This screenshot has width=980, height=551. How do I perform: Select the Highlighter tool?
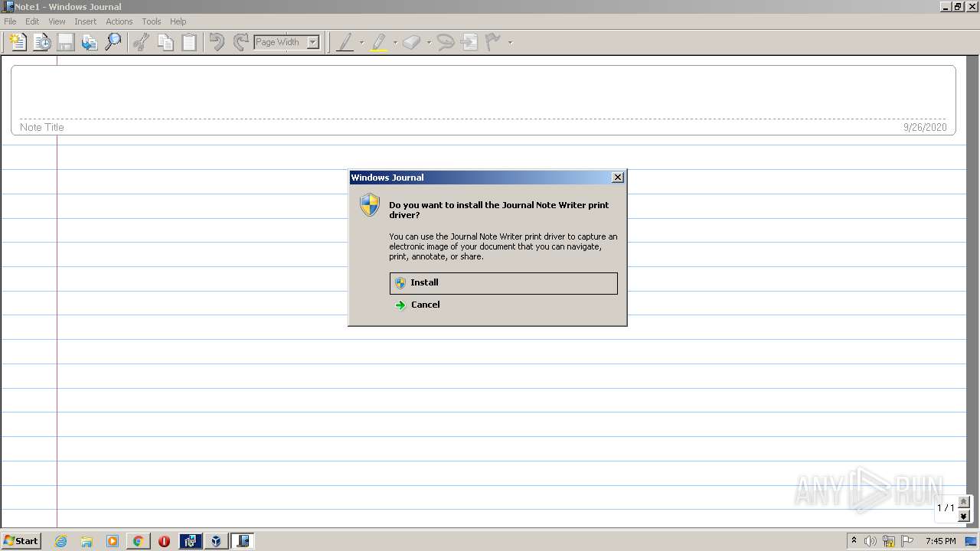pos(379,42)
